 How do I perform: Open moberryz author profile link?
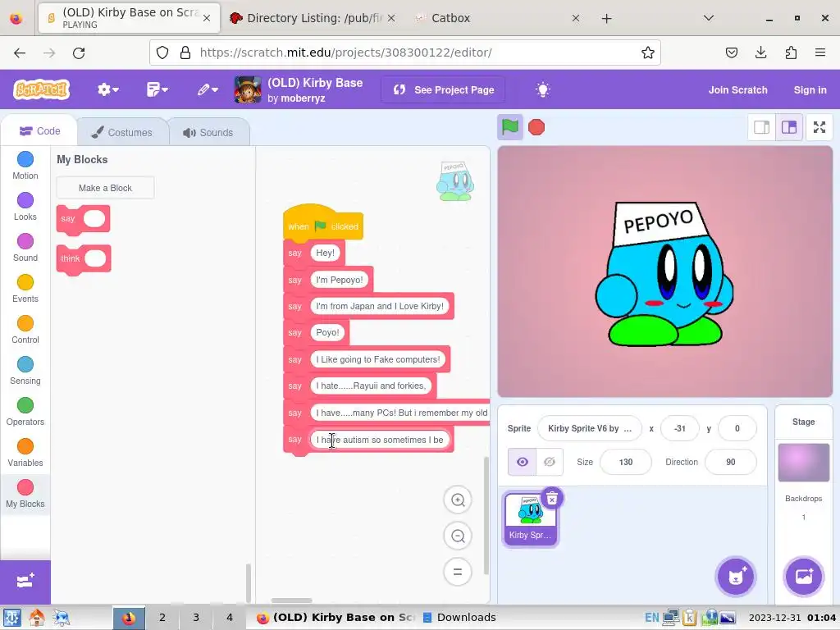303,98
